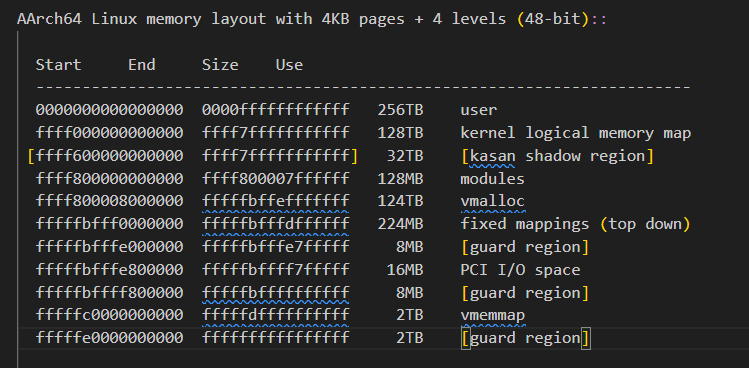Viewport: 749px width, 368px height.
Task: Click the 'End' column header text
Action: [141, 65]
